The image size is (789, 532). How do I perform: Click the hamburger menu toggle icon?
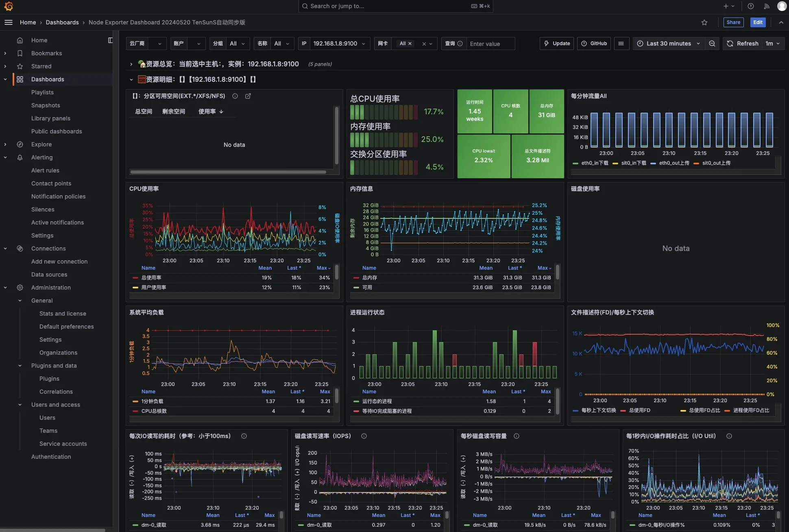(9, 22)
